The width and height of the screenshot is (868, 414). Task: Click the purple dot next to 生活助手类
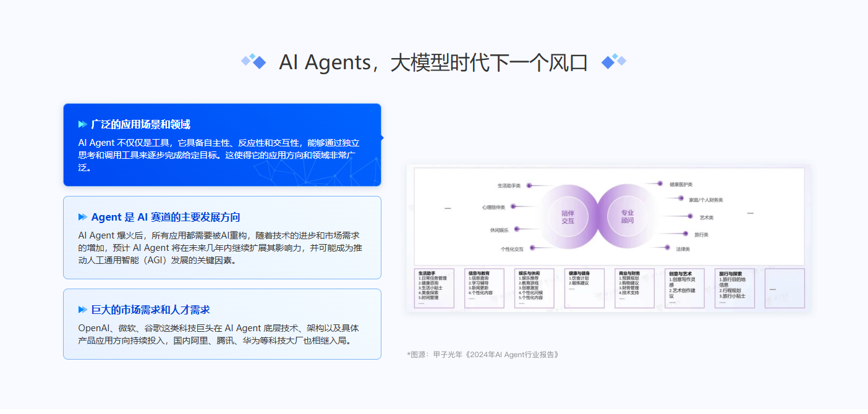[x=529, y=185]
